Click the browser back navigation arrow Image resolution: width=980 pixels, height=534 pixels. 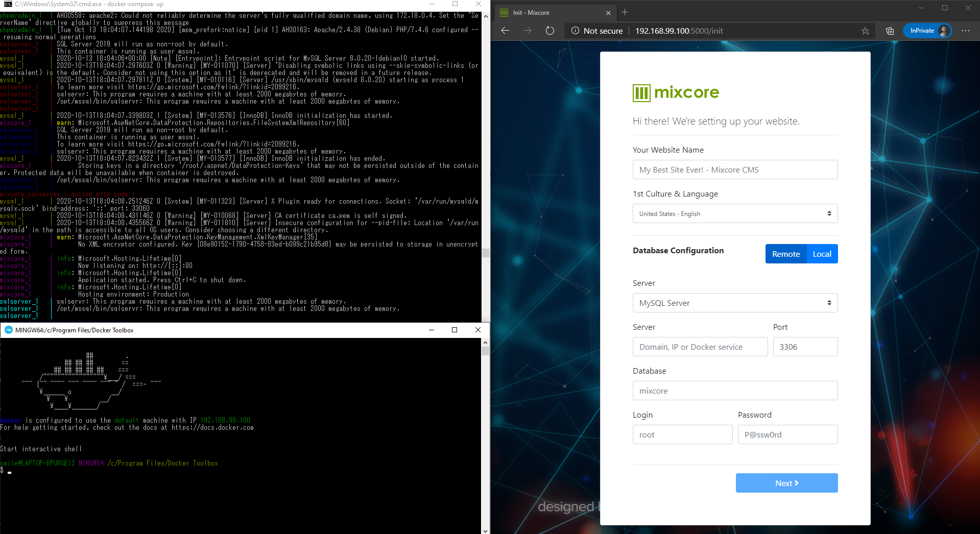[505, 31]
